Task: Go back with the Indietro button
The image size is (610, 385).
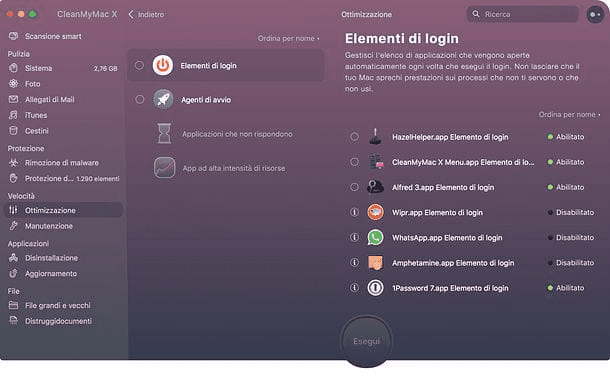Action: (x=146, y=14)
